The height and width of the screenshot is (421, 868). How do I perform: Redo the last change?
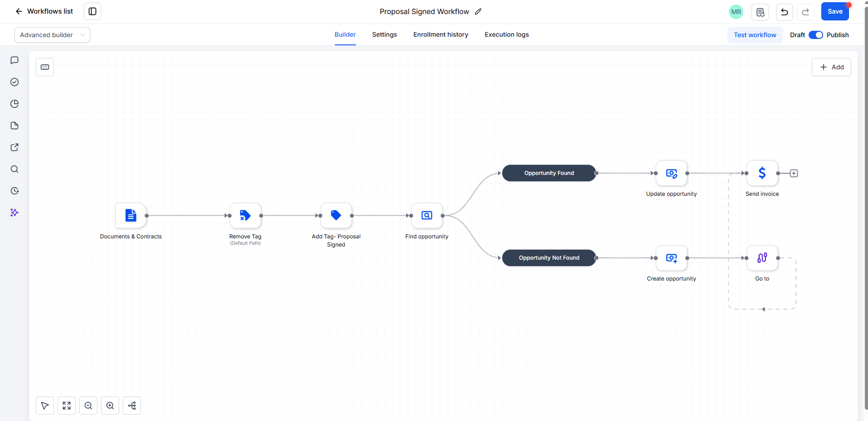pos(805,12)
